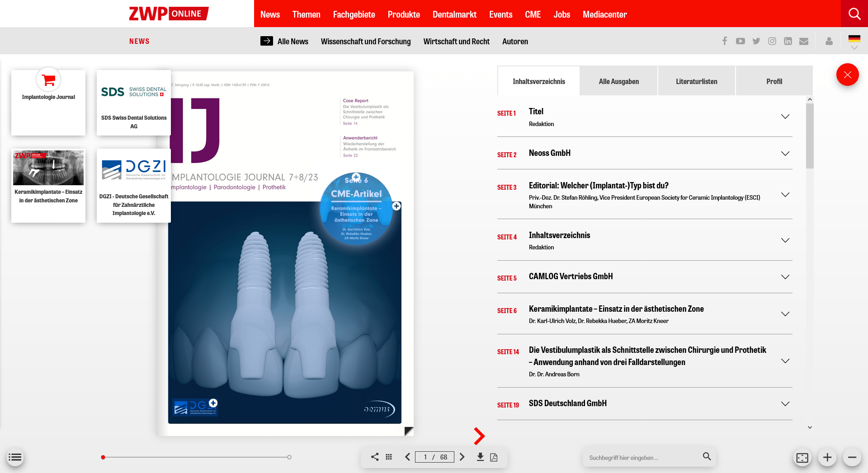
Task: Open the SDS Swiss Dental Solutions card
Action: pos(133,103)
